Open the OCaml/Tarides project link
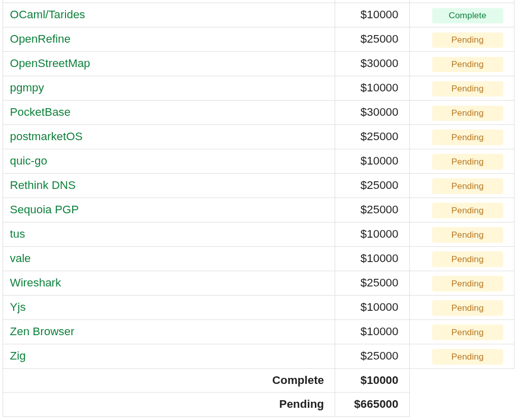518x420 pixels. 47,15
